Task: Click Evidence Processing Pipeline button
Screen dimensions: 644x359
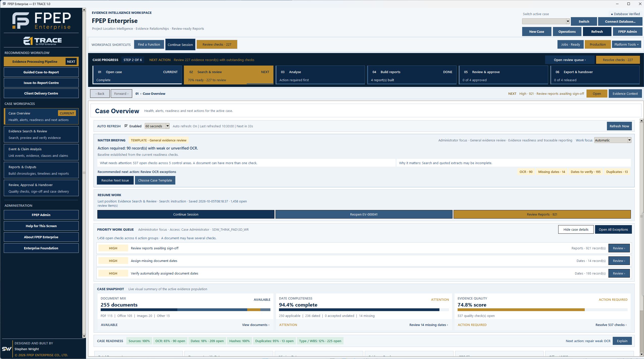Action: point(41,62)
